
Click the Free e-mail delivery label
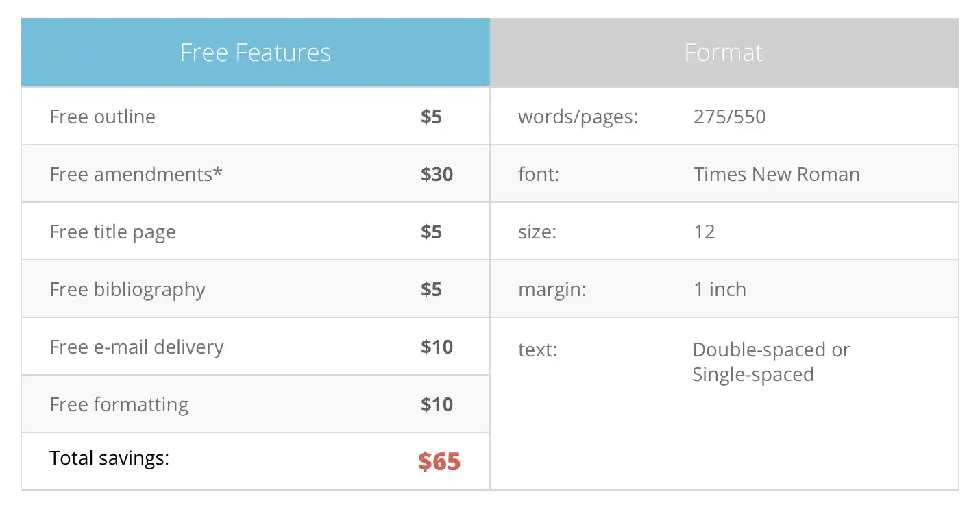(136, 347)
